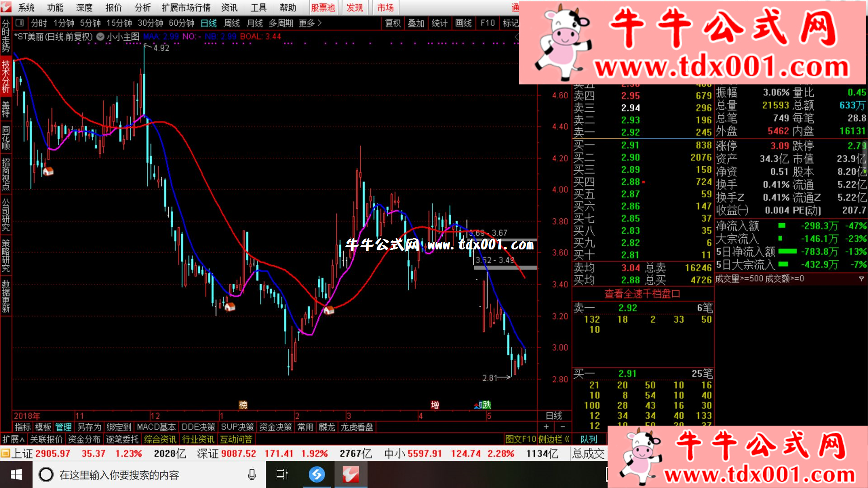Click the 叠加 button
This screenshot has height=488, width=868.
point(416,23)
